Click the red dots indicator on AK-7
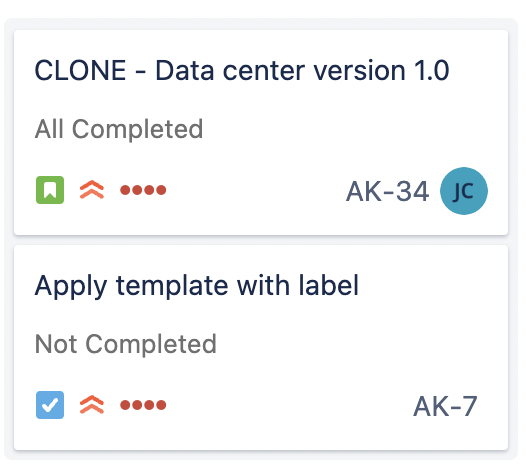This screenshot has height=474, width=526. [143, 405]
